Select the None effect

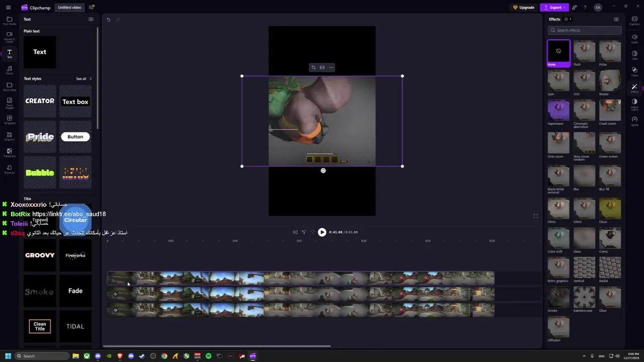558,53
